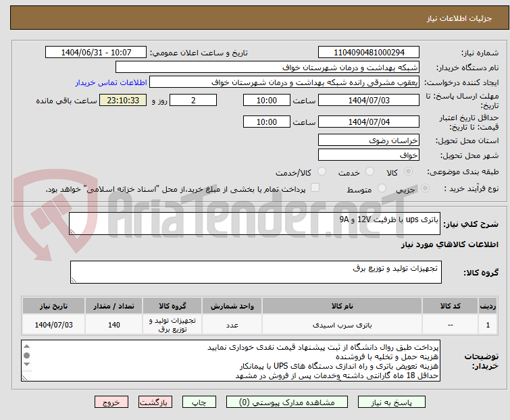Click the جزئیات اطلاعات نیاز header title

459,18
